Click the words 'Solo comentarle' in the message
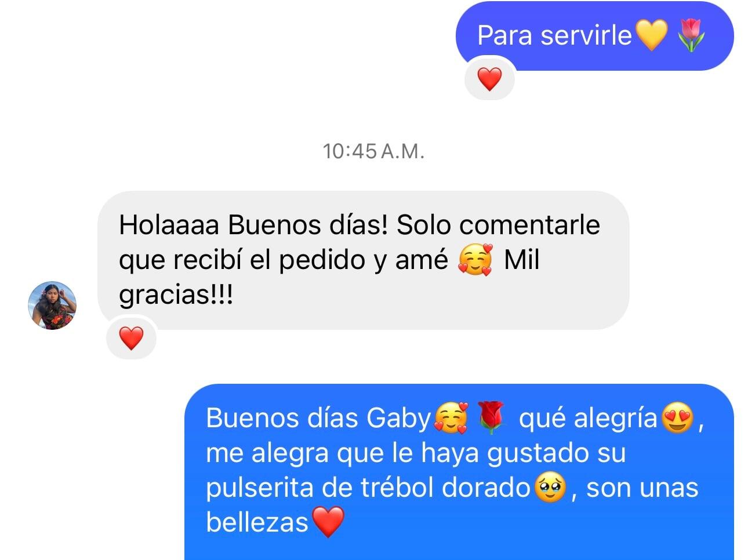Viewport: 748px width, 560px height. click(x=498, y=224)
